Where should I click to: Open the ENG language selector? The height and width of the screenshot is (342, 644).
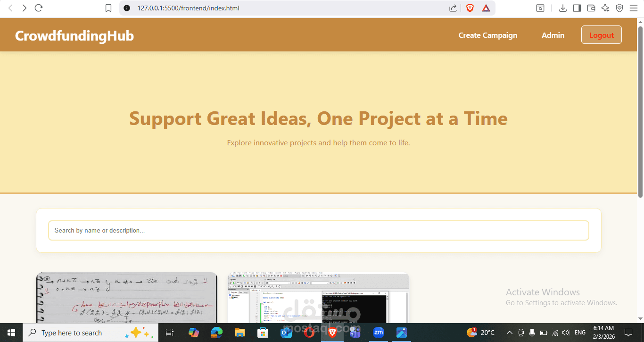[x=580, y=333]
